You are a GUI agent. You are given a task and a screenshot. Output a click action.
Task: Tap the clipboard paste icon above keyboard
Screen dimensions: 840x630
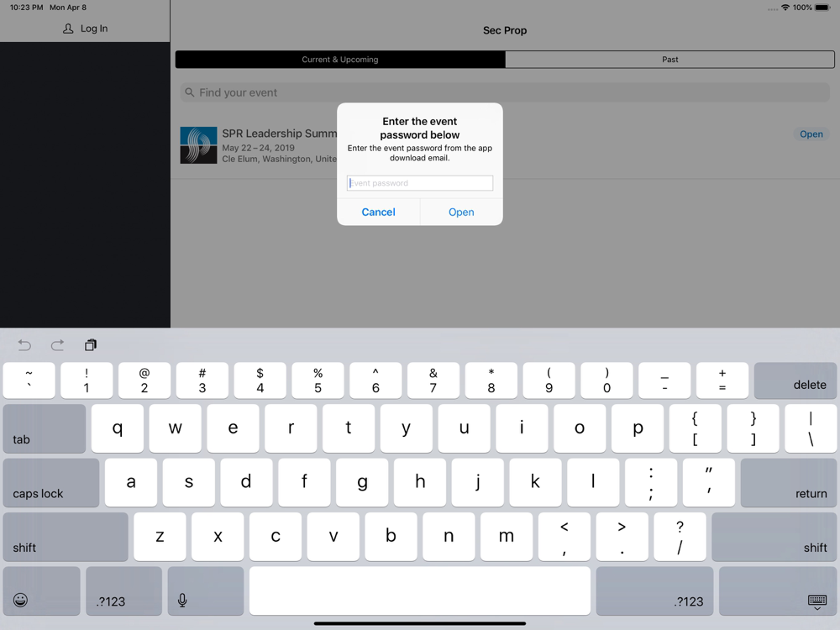tap(91, 345)
